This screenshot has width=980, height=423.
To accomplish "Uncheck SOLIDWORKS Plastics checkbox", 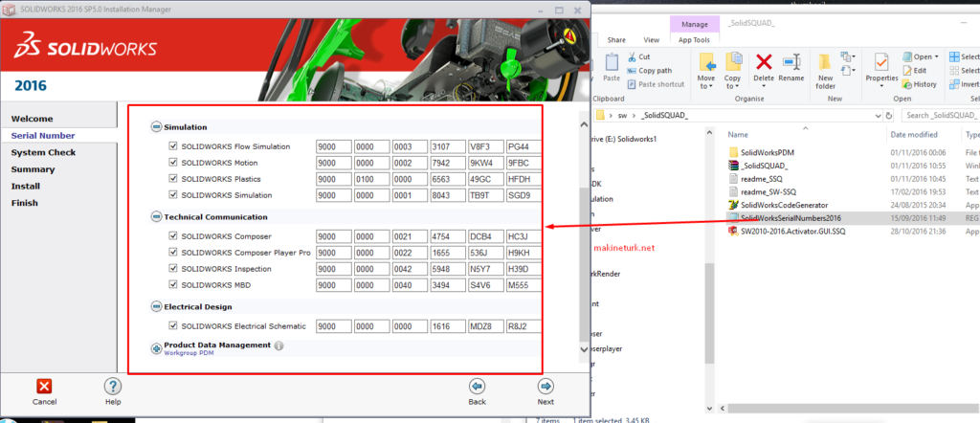I will click(x=173, y=179).
